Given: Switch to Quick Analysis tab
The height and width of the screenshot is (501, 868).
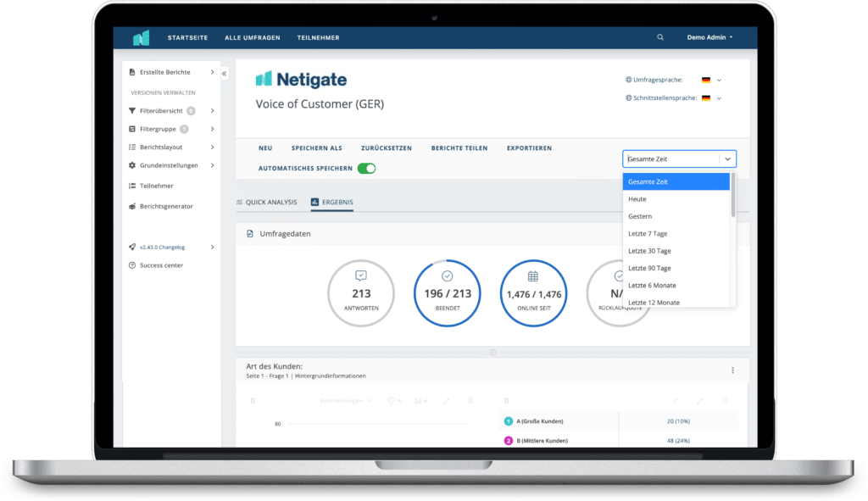Looking at the screenshot, I should pyautogui.click(x=266, y=202).
